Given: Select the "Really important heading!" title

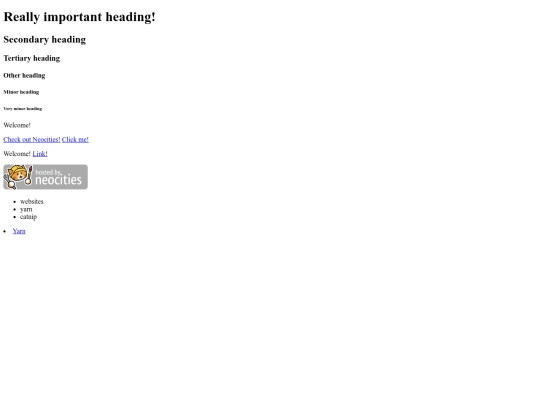Looking at the screenshot, I should (x=79, y=17).
